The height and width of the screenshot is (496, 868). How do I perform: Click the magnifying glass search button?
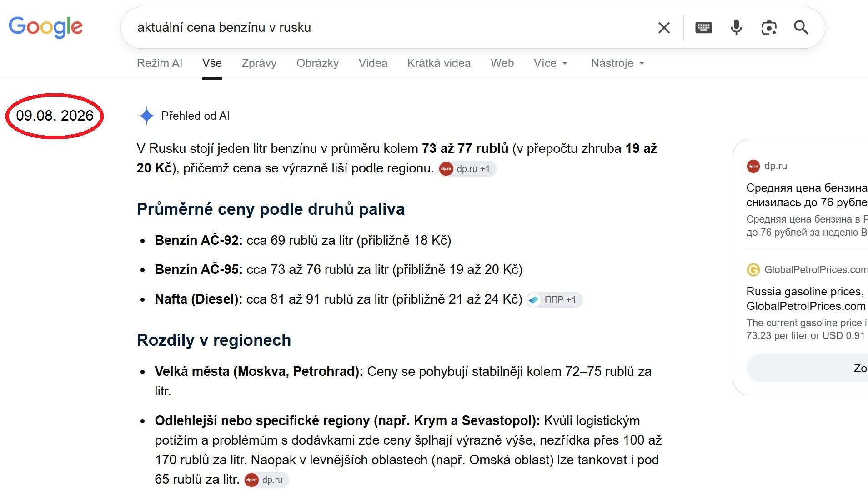coord(801,28)
